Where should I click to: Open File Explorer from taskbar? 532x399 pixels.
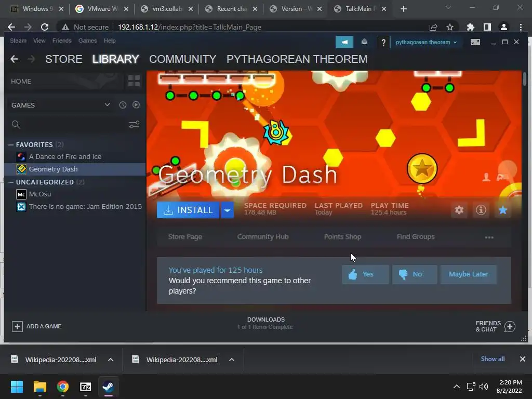[39, 387]
